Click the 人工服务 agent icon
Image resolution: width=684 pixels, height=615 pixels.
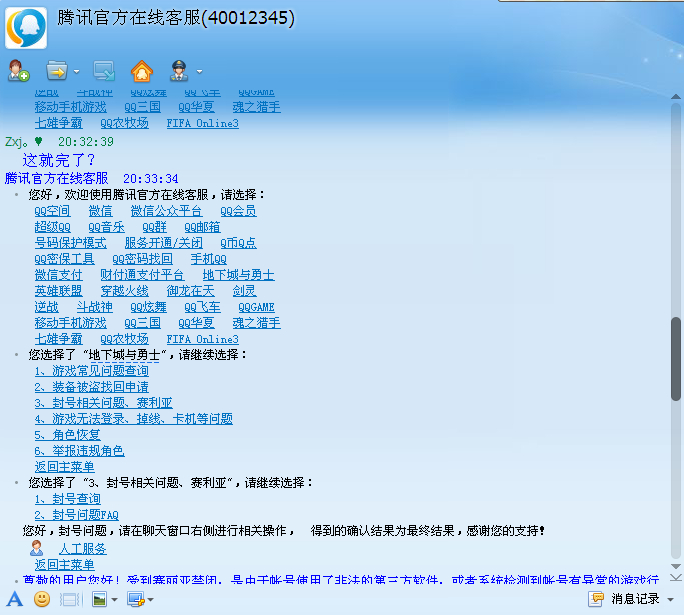[37, 548]
